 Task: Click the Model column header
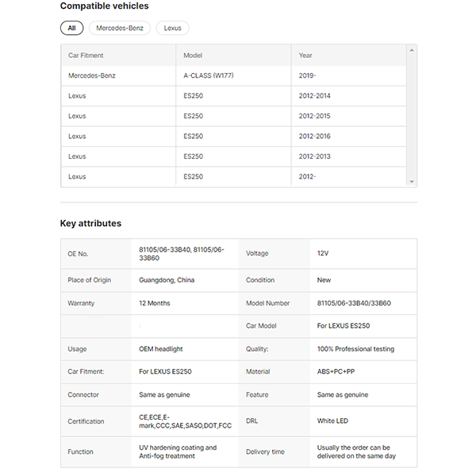pos(193,56)
